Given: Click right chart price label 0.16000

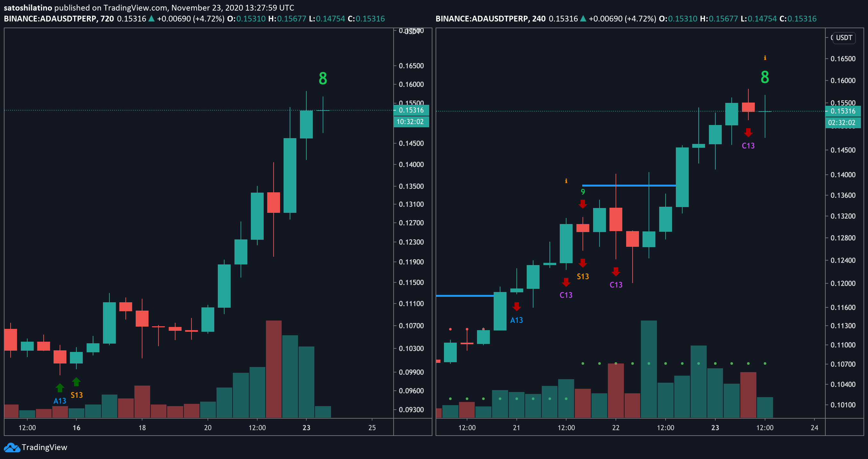Looking at the screenshot, I should 843,80.
